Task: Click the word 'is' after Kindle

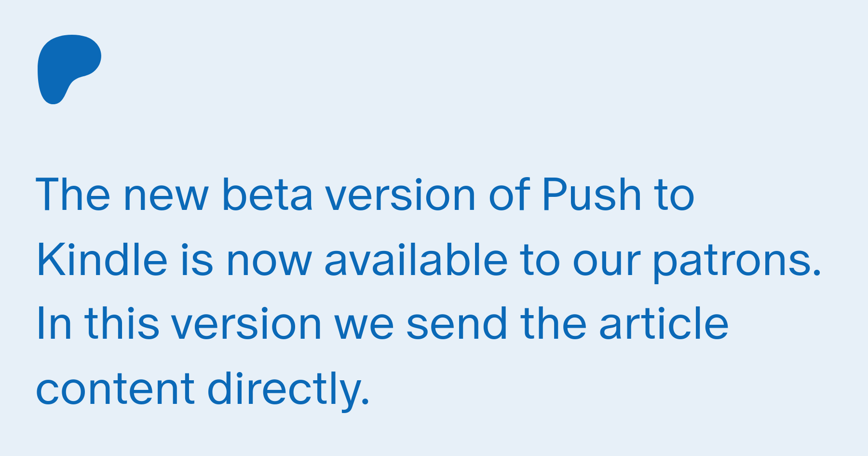Action: [197, 260]
